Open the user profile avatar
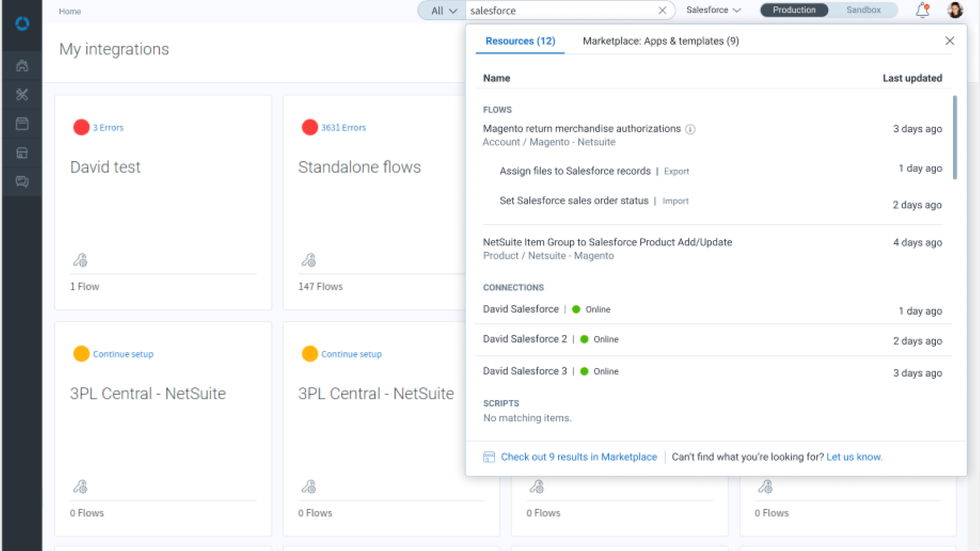980x551 pixels. (955, 10)
